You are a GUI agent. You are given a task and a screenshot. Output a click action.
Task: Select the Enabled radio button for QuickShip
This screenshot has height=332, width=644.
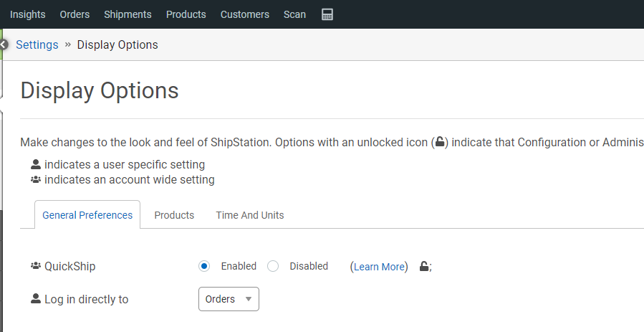(x=204, y=266)
